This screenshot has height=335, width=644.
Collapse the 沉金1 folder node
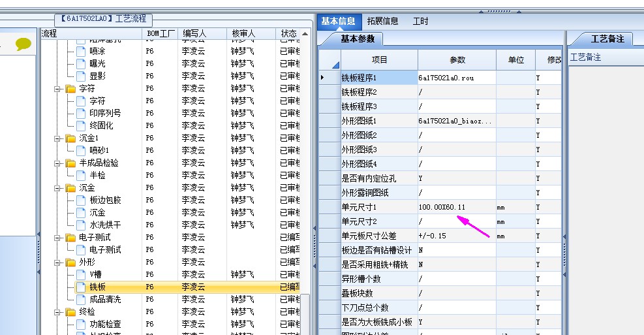point(57,138)
